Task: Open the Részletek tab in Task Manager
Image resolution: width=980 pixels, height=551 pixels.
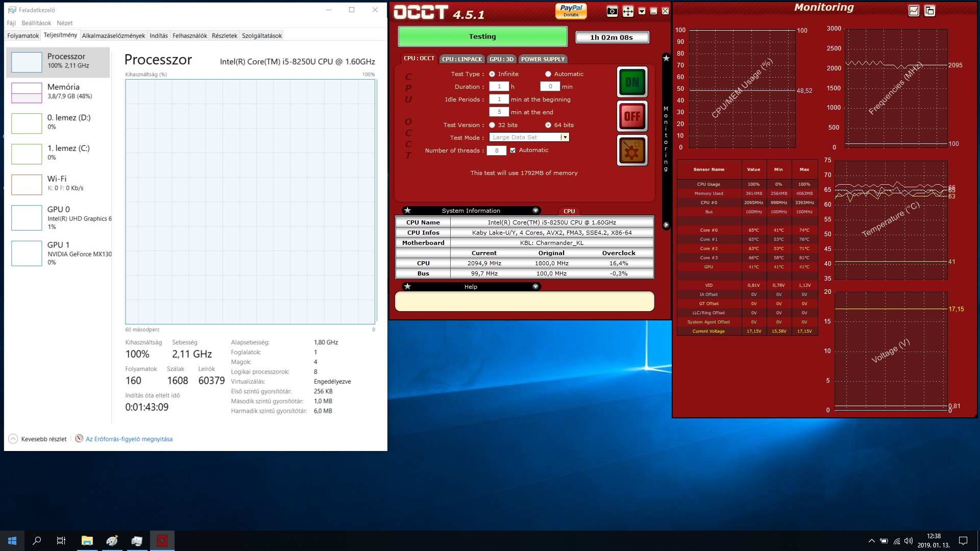Action: point(224,36)
